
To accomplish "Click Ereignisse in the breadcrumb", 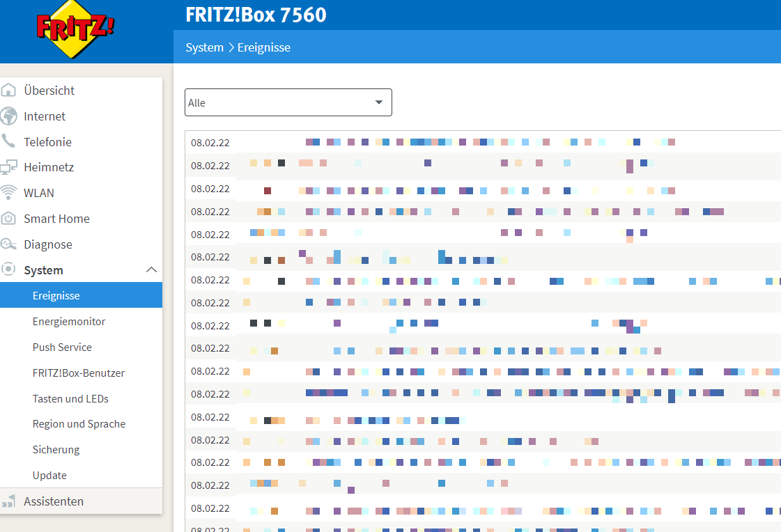I will 263,47.
